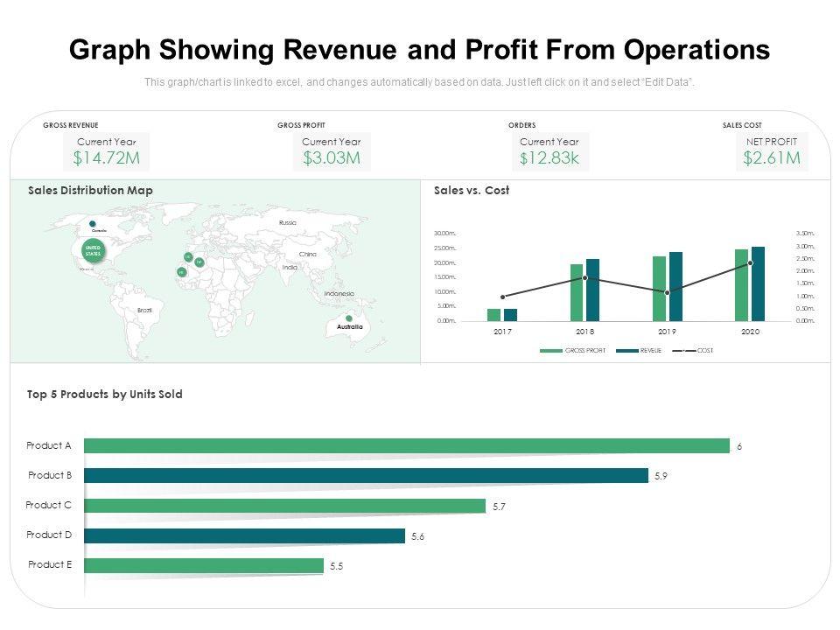Click the Canada marker dot on the map
The height and width of the screenshot is (630, 840).
93,223
